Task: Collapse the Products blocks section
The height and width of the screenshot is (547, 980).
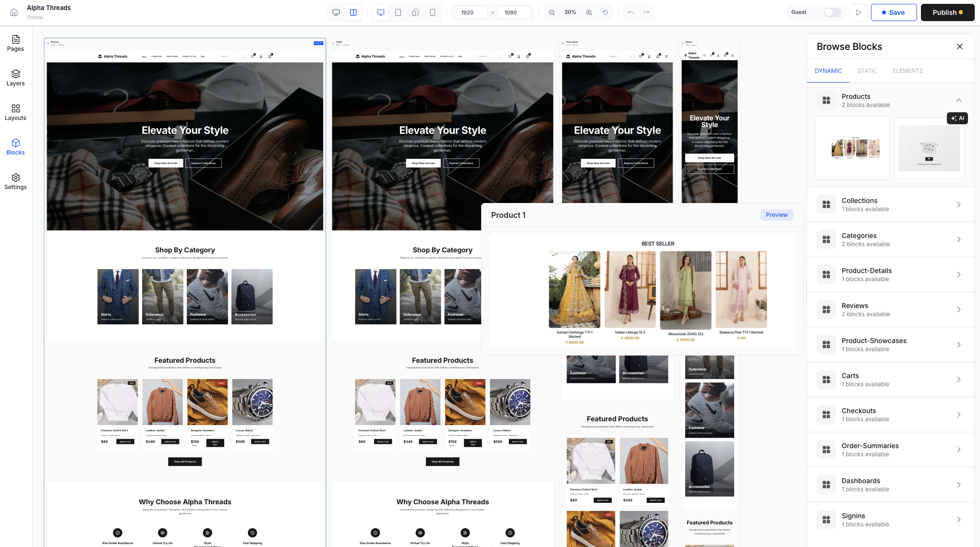Action: [x=958, y=100]
